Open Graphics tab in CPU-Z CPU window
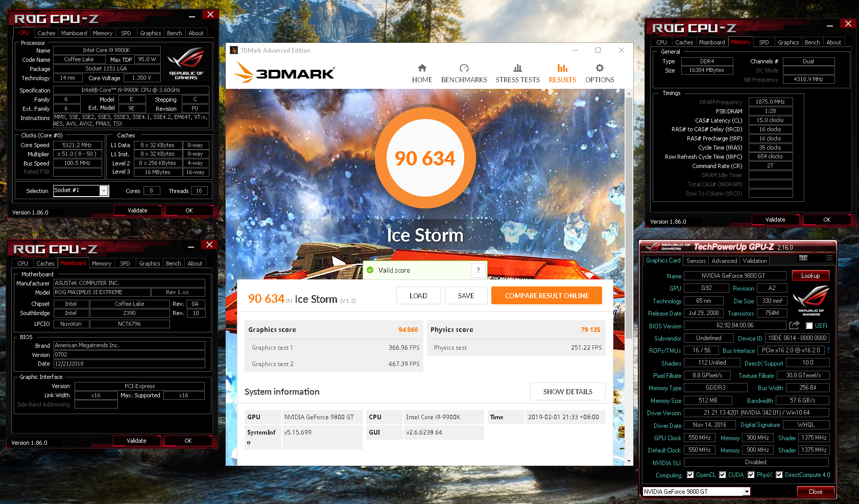The height and width of the screenshot is (504, 859). click(x=151, y=33)
